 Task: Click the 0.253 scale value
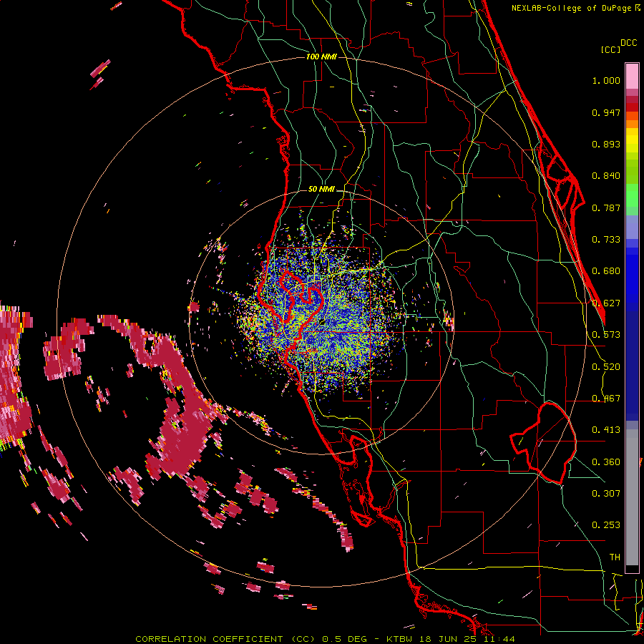point(606,525)
